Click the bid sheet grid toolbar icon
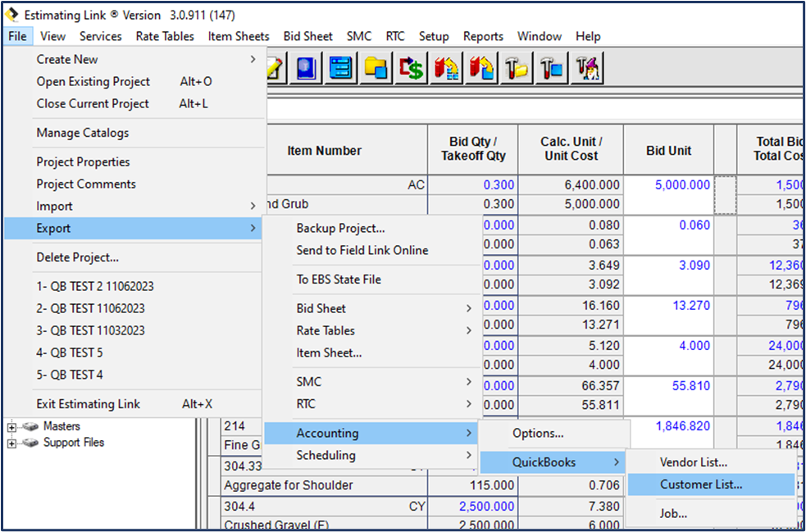The image size is (806, 532). tap(340, 68)
